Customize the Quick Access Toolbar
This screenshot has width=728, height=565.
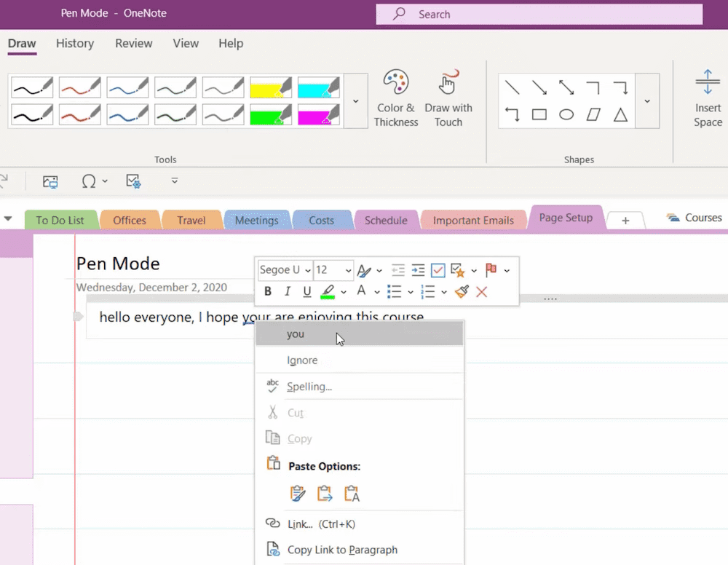pyautogui.click(x=175, y=181)
